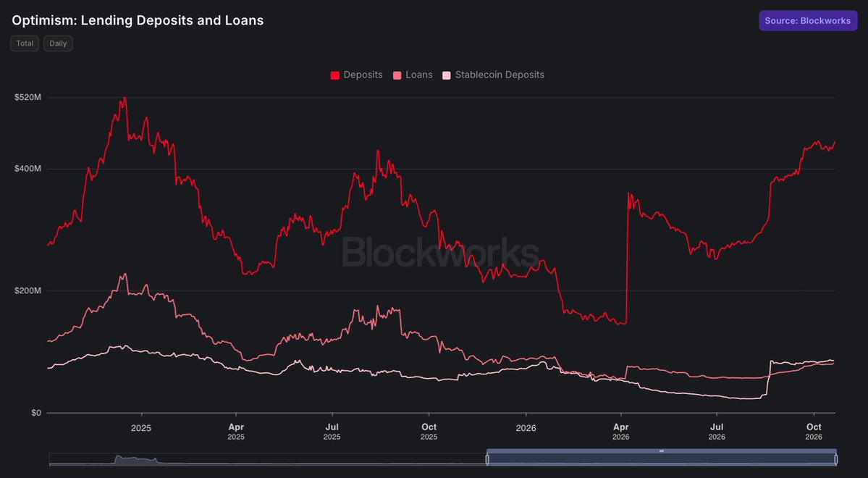The image size is (868, 478).
Task: Click the red Deposits color swatch
Action: pyautogui.click(x=335, y=75)
